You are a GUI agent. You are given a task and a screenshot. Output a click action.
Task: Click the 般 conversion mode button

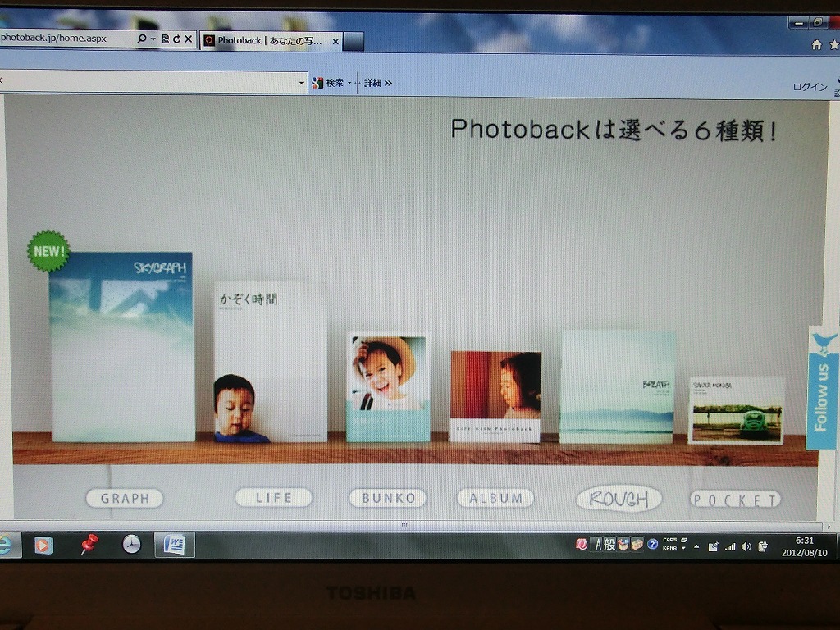pyautogui.click(x=609, y=546)
